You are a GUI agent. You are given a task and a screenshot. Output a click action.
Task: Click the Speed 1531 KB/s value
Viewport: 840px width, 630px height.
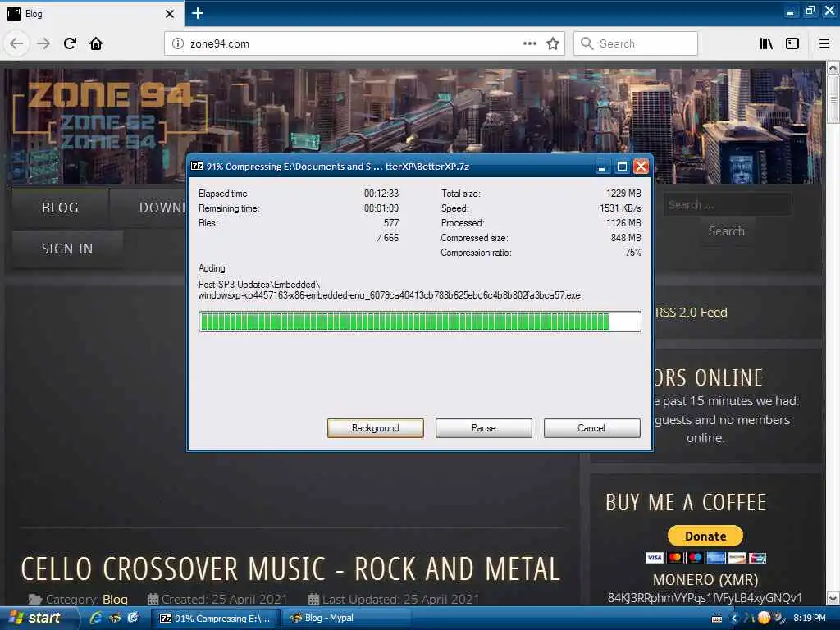[620, 208]
